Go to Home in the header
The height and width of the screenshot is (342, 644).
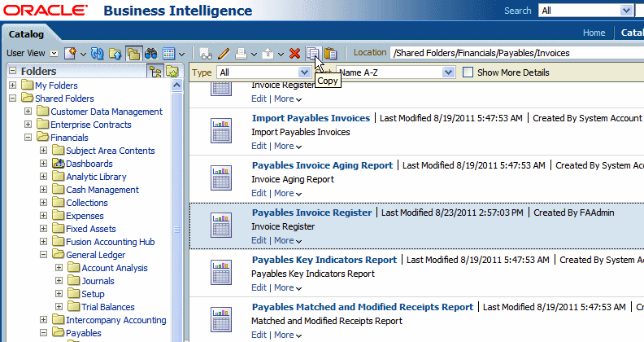click(594, 33)
